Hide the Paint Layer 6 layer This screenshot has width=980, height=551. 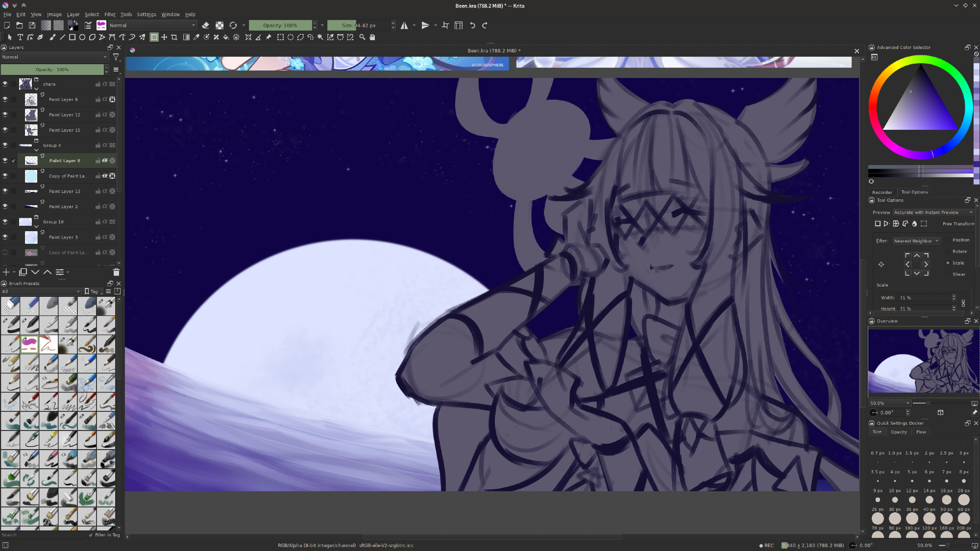tap(5, 99)
